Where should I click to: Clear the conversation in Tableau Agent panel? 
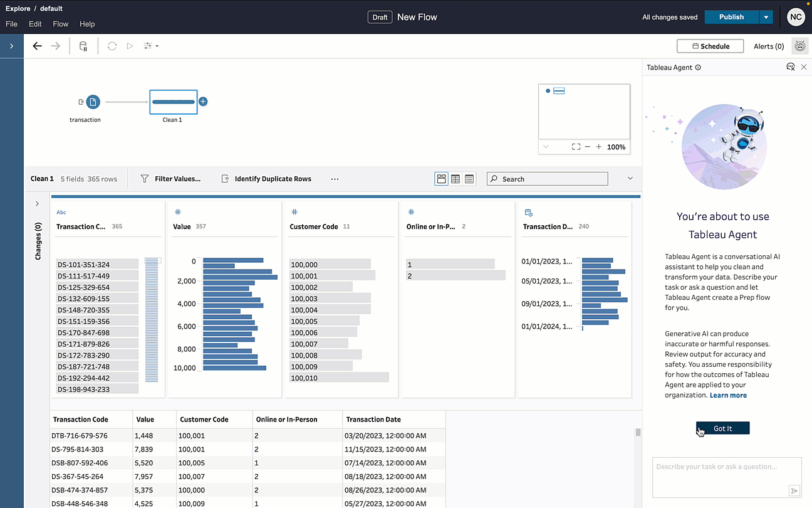coord(790,66)
